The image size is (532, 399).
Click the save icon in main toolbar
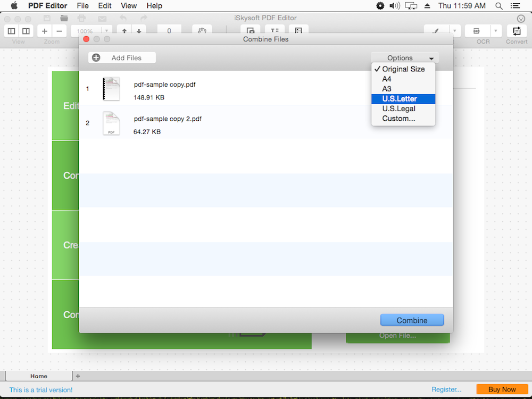[x=47, y=18]
